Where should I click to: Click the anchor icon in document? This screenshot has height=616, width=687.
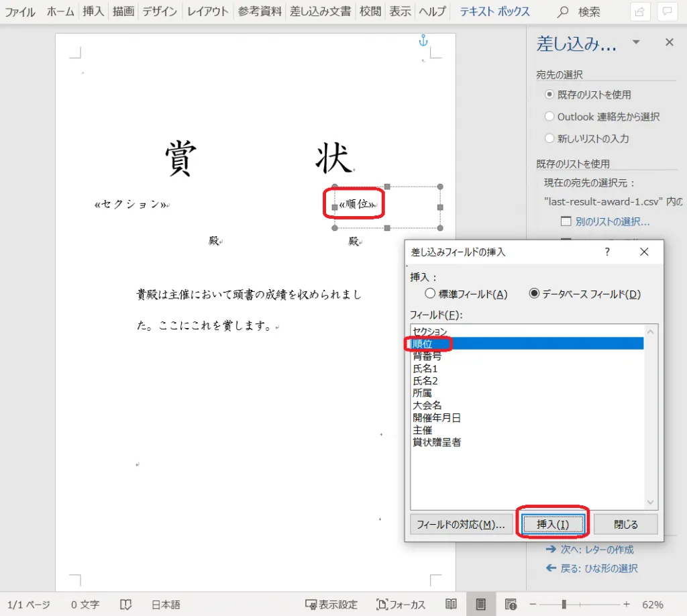(423, 41)
